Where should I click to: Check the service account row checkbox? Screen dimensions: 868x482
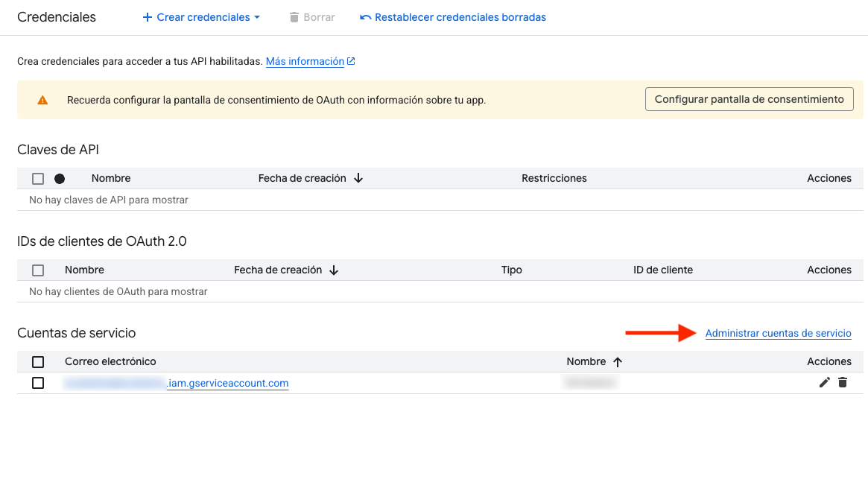point(38,383)
